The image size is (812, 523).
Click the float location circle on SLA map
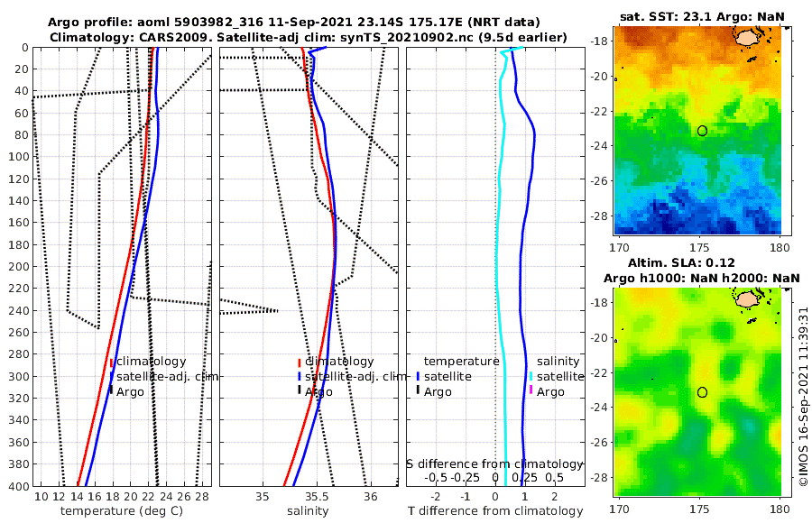[x=702, y=392]
